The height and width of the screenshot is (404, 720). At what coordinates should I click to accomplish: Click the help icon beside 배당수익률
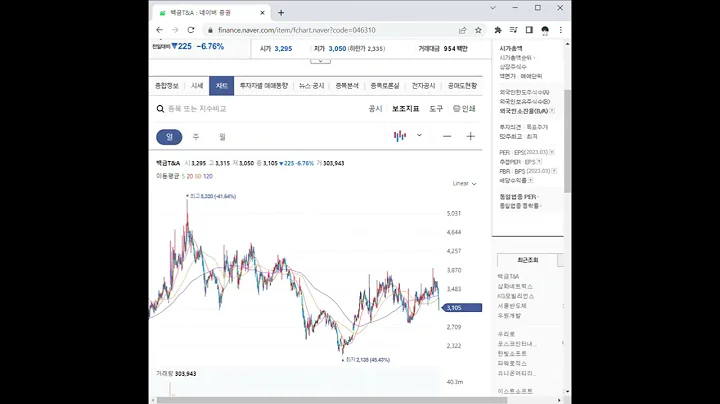pos(530,180)
